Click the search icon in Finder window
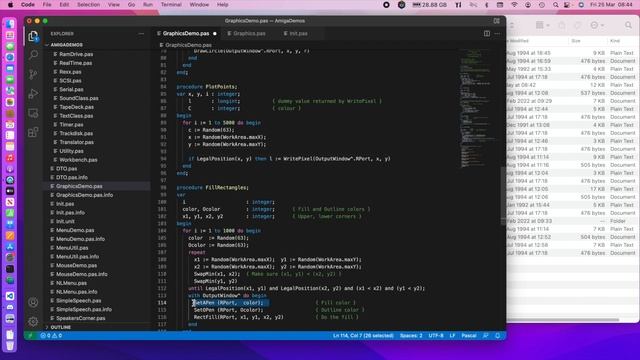This screenshot has height=360, width=640. click(x=628, y=25)
